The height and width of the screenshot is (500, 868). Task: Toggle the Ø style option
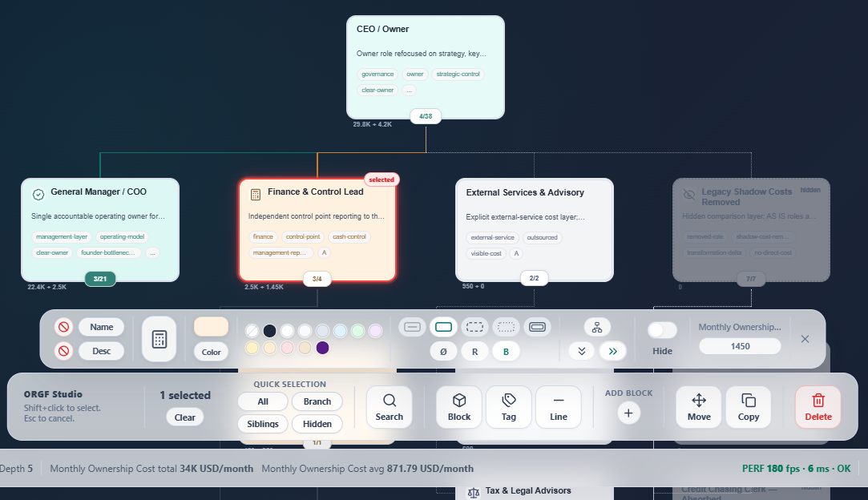443,352
